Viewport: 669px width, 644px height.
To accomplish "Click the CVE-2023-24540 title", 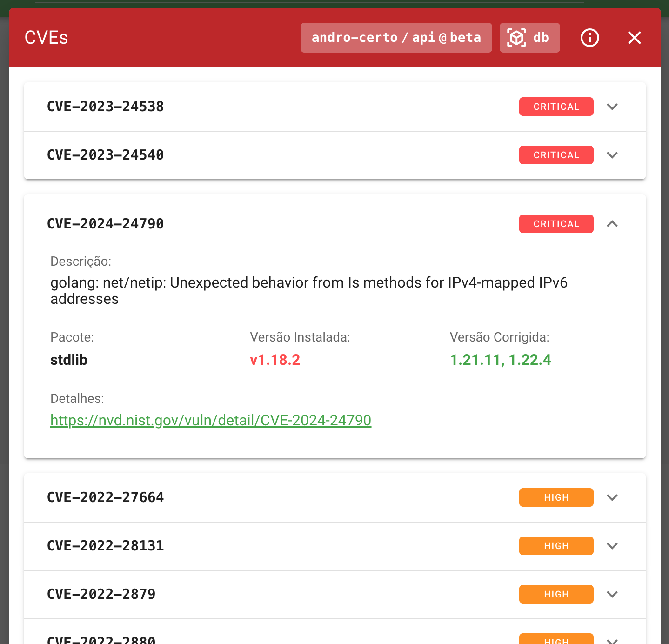I will (106, 155).
